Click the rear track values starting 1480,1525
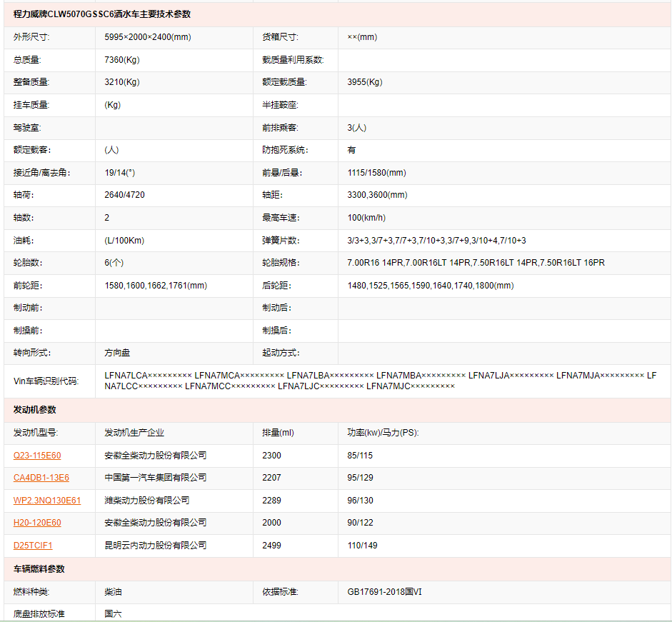 pyautogui.click(x=431, y=286)
